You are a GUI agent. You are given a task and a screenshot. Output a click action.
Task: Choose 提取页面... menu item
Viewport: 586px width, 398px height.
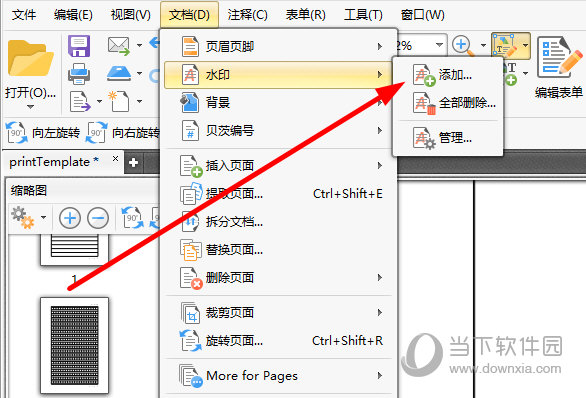(278, 194)
